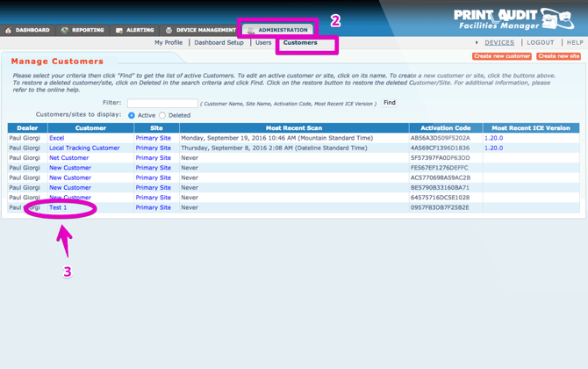The image size is (588, 369).
Task: Open the Test 1 customer link
Action: (58, 207)
